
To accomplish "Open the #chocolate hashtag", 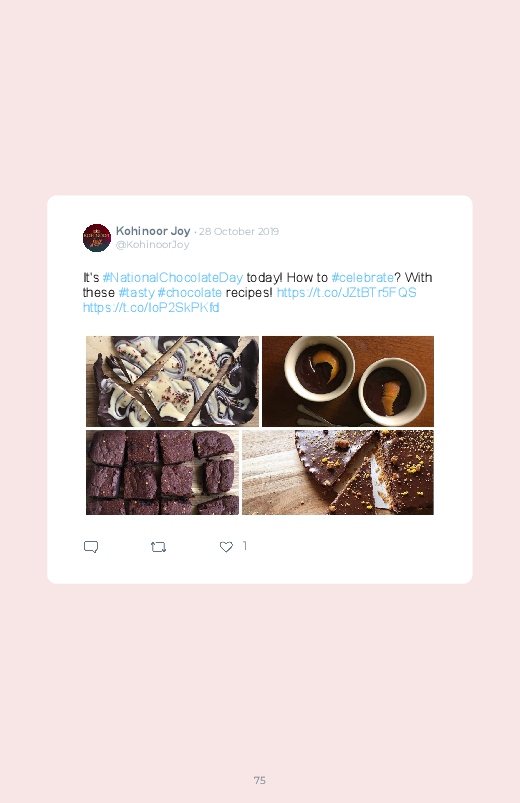I will (x=190, y=292).
